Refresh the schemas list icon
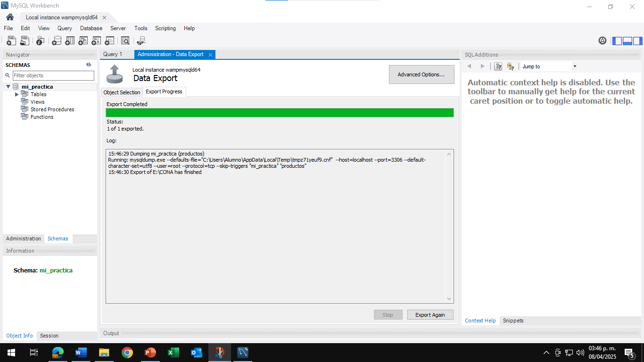Image resolution: width=644 pixels, height=362 pixels. click(x=89, y=65)
